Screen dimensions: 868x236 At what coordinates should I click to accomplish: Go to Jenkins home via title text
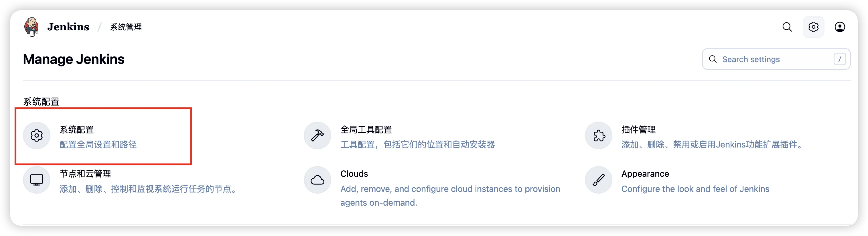(x=68, y=27)
